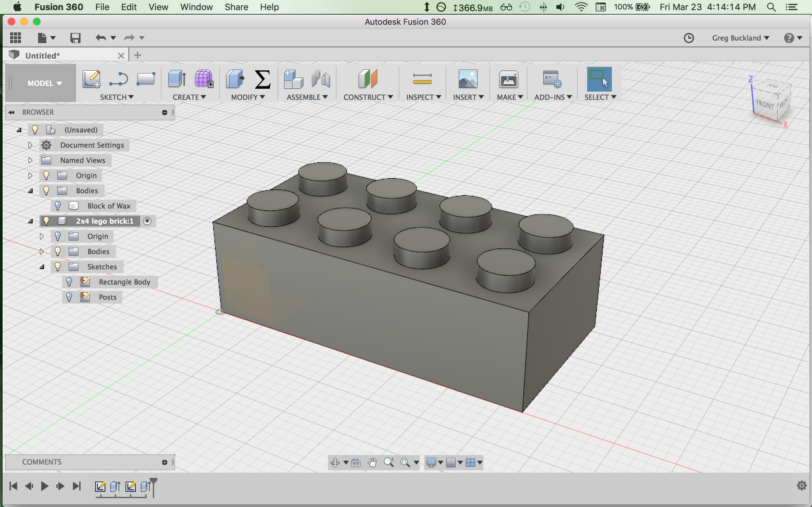812x507 pixels.
Task: Select the Press Pull modify tool
Action: (x=235, y=79)
